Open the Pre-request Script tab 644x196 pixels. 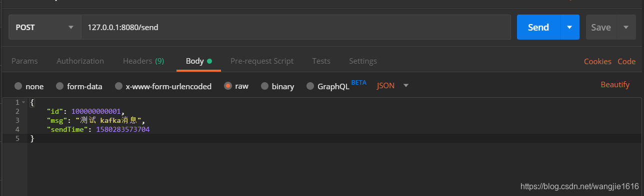262,61
